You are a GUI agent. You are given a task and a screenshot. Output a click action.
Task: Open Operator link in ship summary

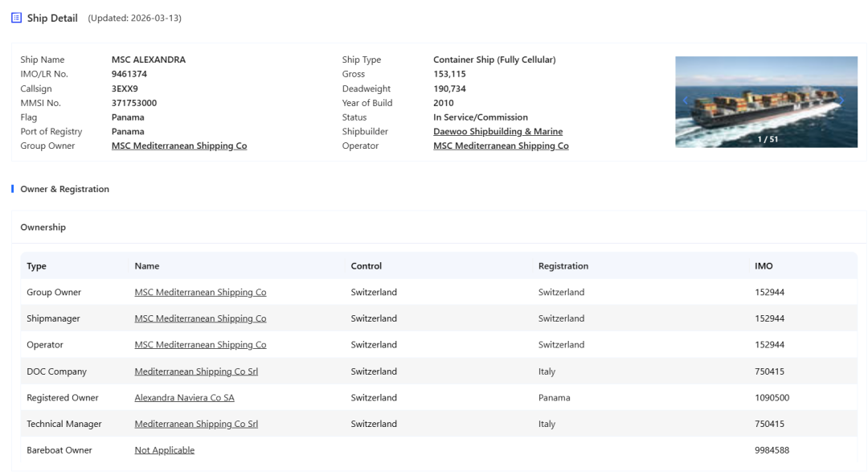pyautogui.click(x=501, y=146)
